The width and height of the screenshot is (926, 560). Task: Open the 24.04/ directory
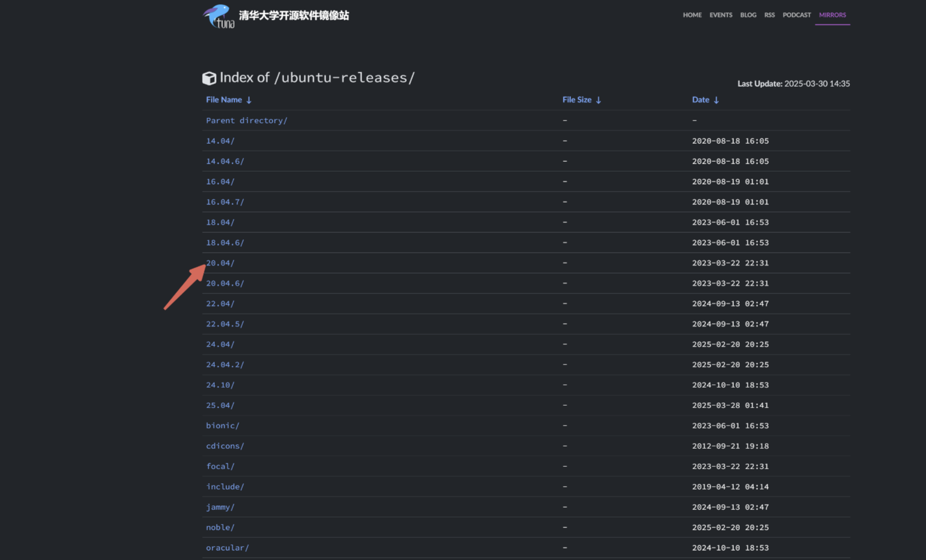220,345
